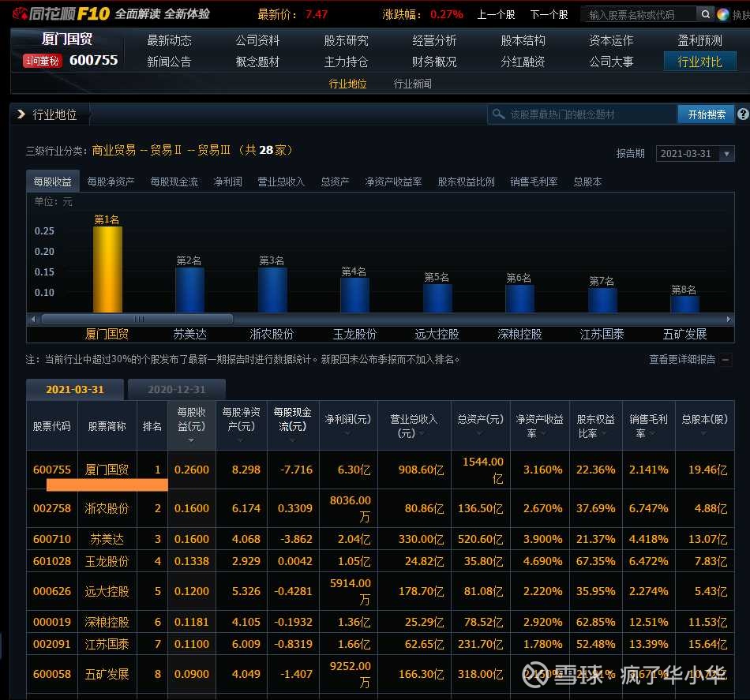
Task: Switch the chart to 每股现金流
Action: (x=174, y=182)
